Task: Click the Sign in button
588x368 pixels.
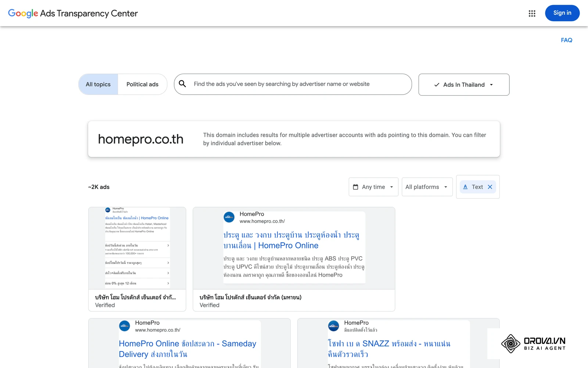Action: (x=562, y=13)
